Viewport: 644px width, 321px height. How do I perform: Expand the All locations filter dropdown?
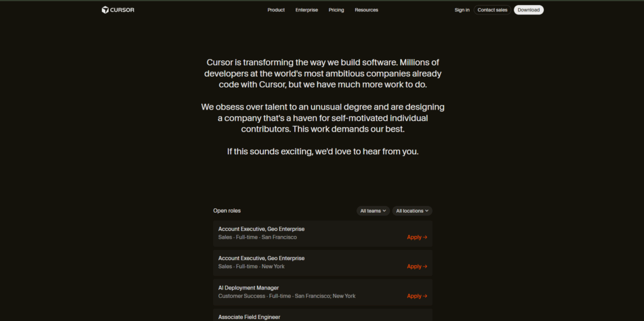coord(413,211)
